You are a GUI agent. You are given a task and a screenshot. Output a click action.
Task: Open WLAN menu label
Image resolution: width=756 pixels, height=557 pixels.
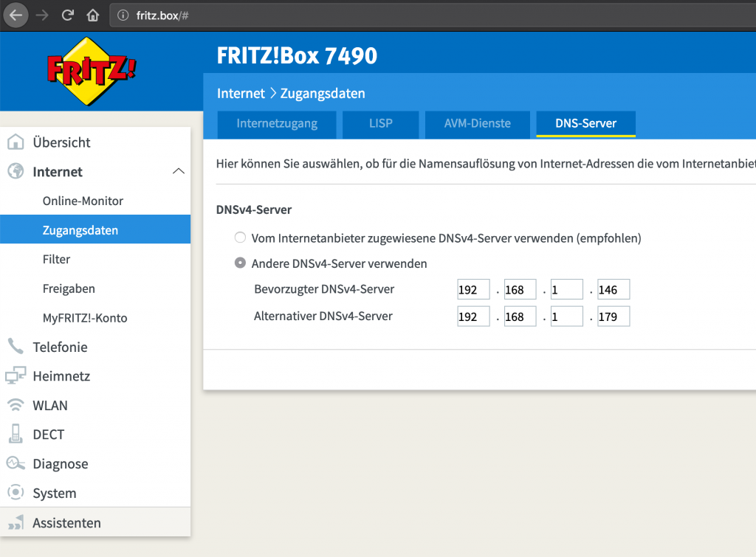50,406
